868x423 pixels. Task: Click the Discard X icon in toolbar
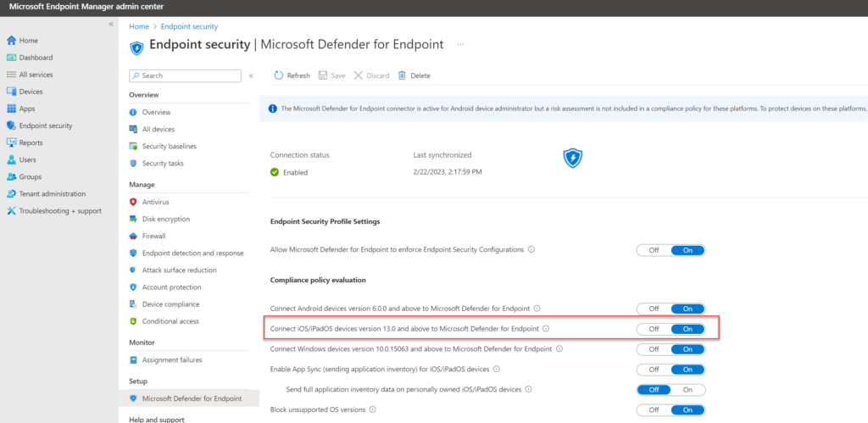pos(359,75)
